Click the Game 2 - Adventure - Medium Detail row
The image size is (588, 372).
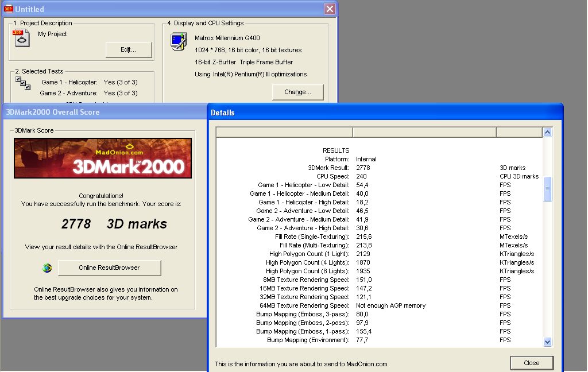380,219
